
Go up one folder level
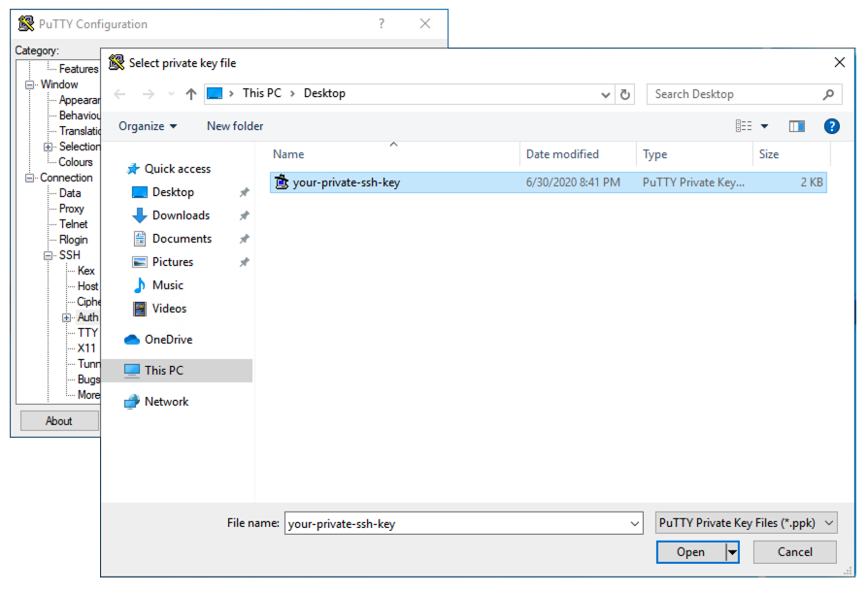(x=191, y=94)
